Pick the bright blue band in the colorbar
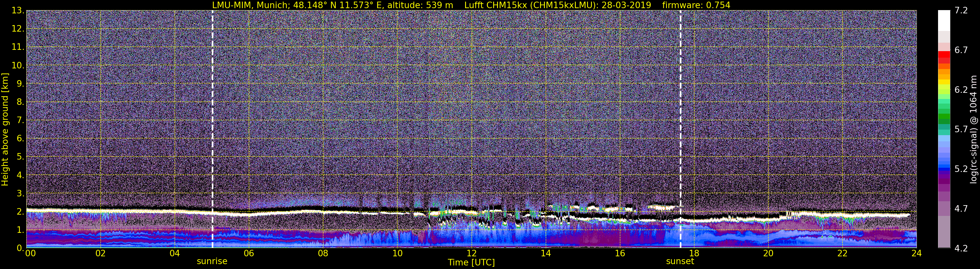This screenshot has width=980, height=269. click(944, 166)
